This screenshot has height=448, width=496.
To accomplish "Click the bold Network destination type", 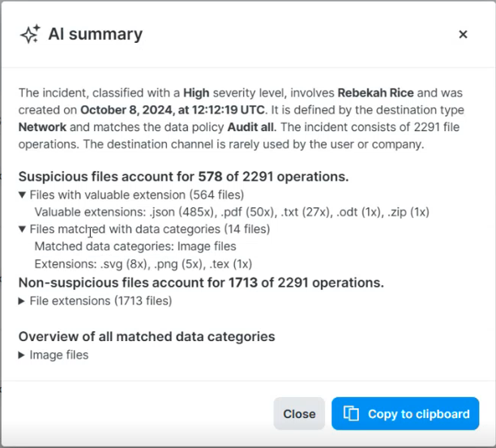I will coord(42,127).
